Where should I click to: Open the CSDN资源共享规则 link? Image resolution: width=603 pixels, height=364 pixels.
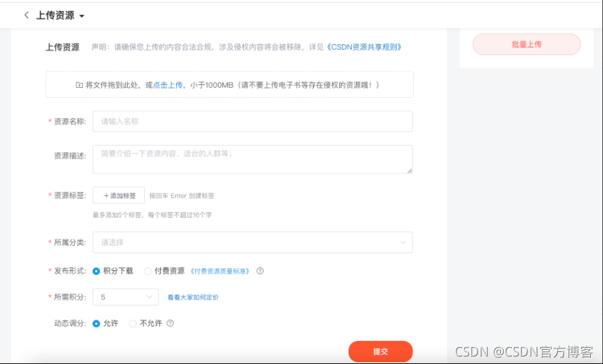[x=364, y=47]
